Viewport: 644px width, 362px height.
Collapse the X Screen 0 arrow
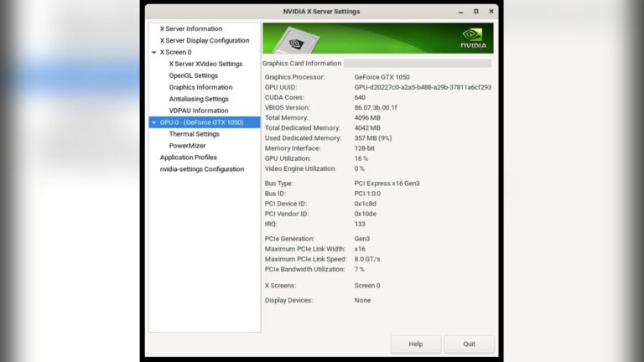click(x=154, y=52)
